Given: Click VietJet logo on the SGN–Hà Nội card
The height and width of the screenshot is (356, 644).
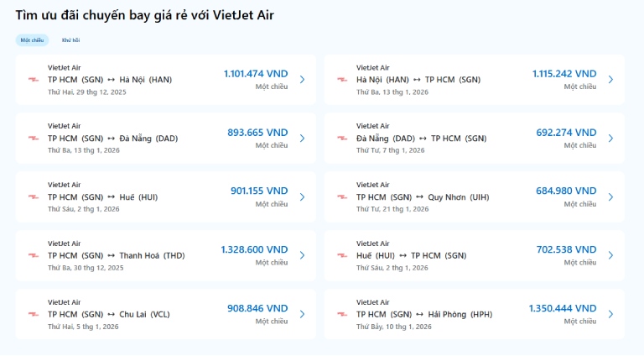Looking at the screenshot, I should click(33, 80).
